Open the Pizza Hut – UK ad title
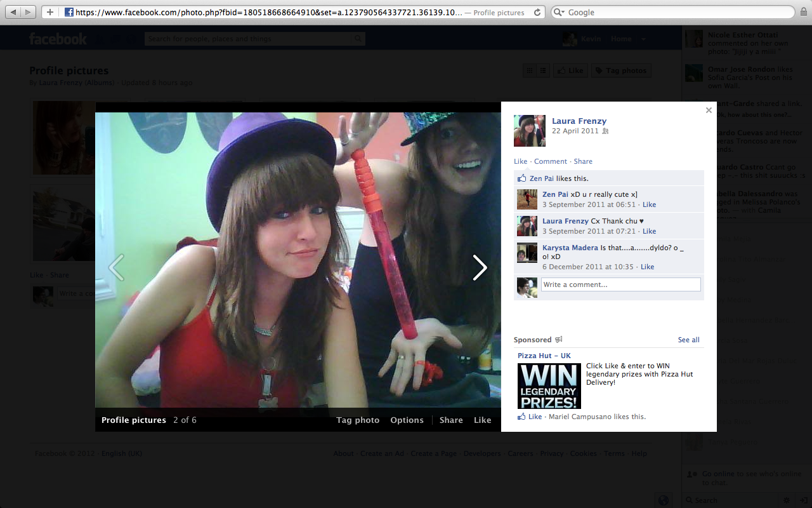This screenshot has width=812, height=508. [x=544, y=356]
